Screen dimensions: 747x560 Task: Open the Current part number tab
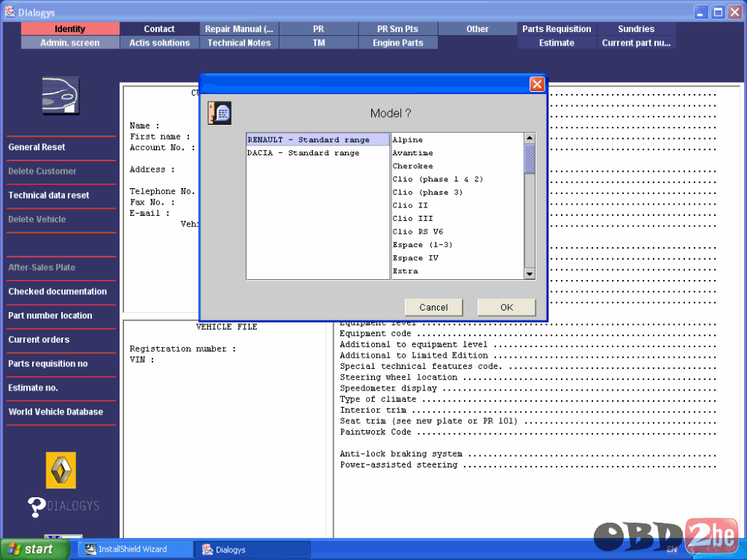(x=636, y=43)
